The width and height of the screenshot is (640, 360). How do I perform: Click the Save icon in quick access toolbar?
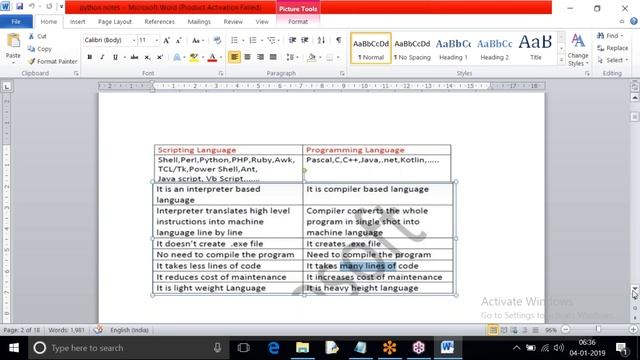click(x=19, y=7)
